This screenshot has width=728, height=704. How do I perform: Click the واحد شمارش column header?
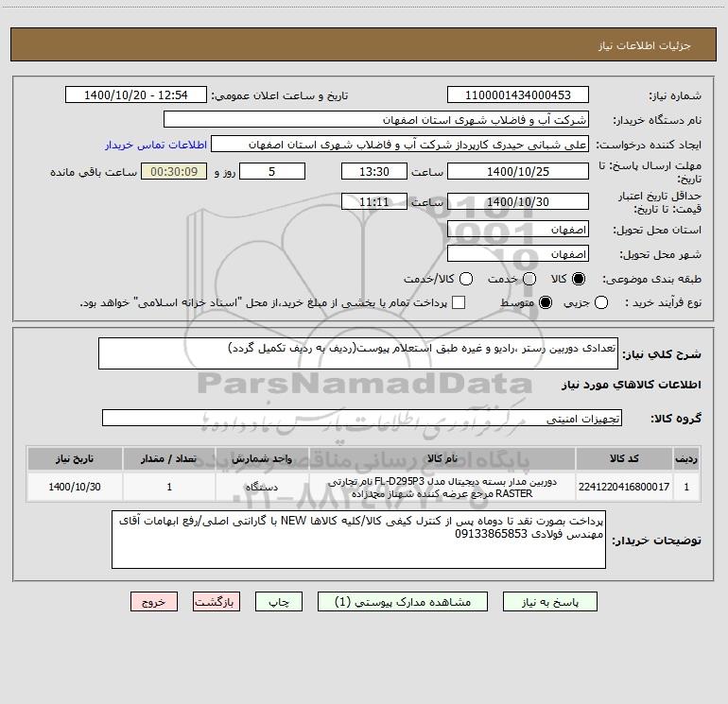[262, 458]
